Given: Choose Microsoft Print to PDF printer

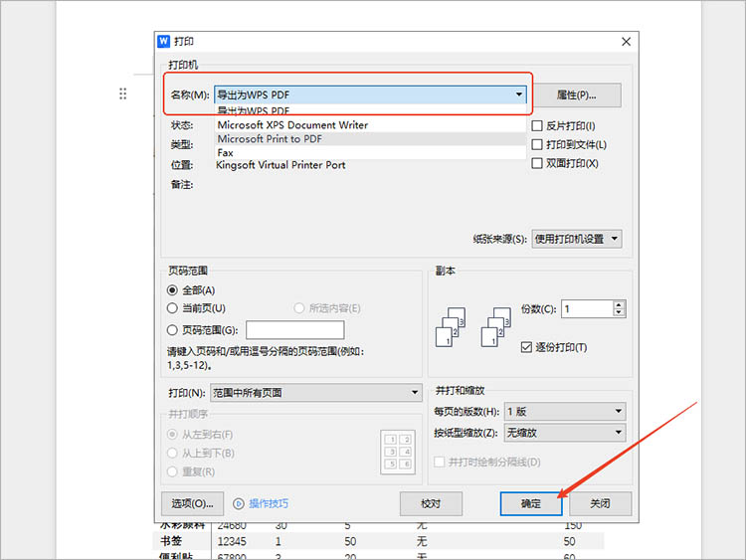Looking at the screenshot, I should tap(370, 139).
